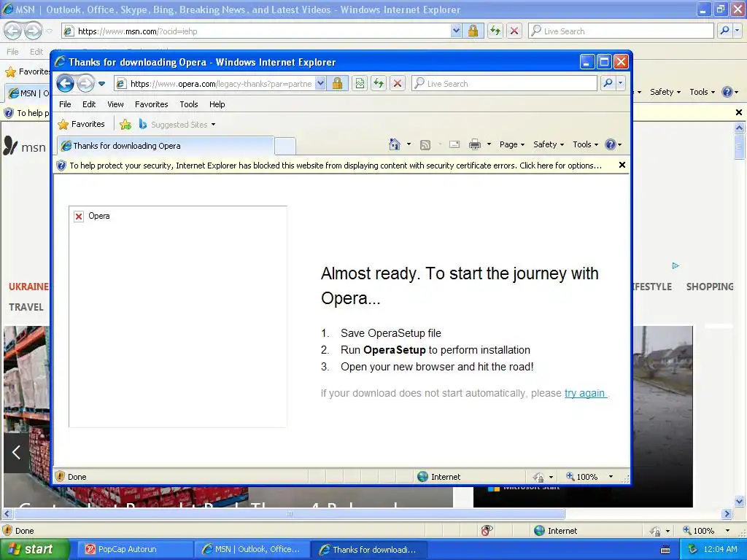Open a new tab in Opera window
Viewport: 747px width, 560px height.
pos(285,146)
